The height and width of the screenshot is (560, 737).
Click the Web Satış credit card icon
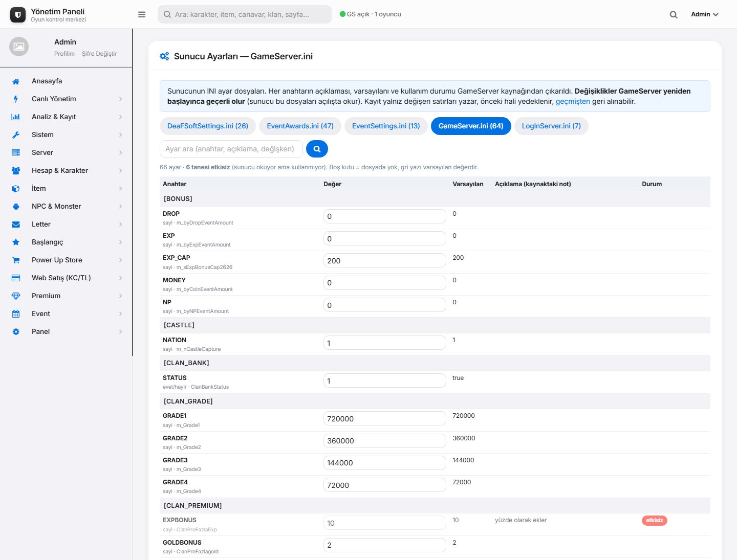click(16, 278)
